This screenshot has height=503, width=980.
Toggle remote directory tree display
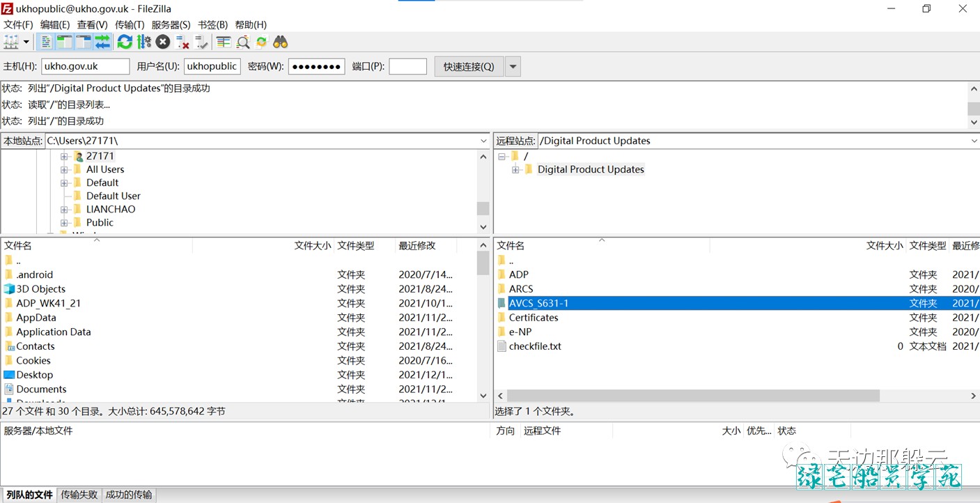click(x=84, y=42)
